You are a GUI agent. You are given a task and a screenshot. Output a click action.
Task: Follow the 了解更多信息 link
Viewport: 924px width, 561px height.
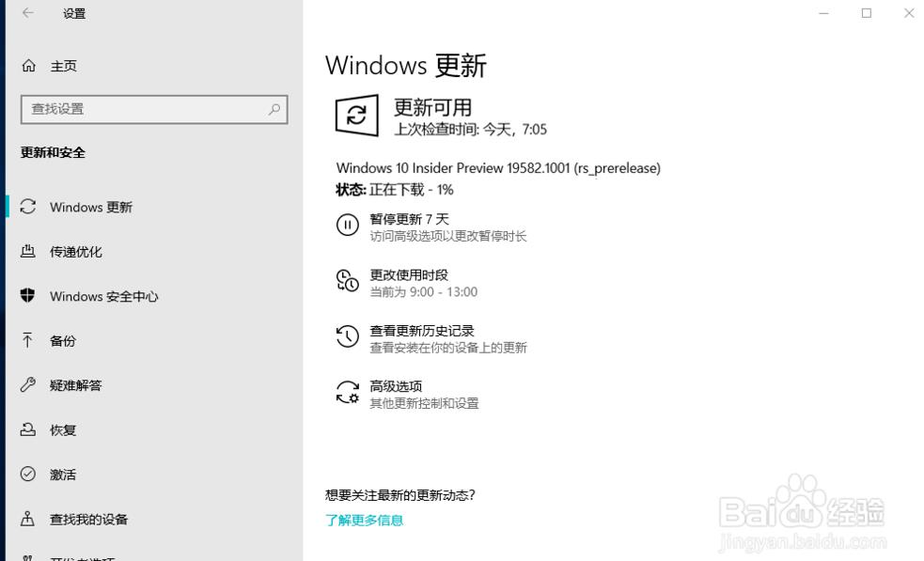click(x=364, y=521)
